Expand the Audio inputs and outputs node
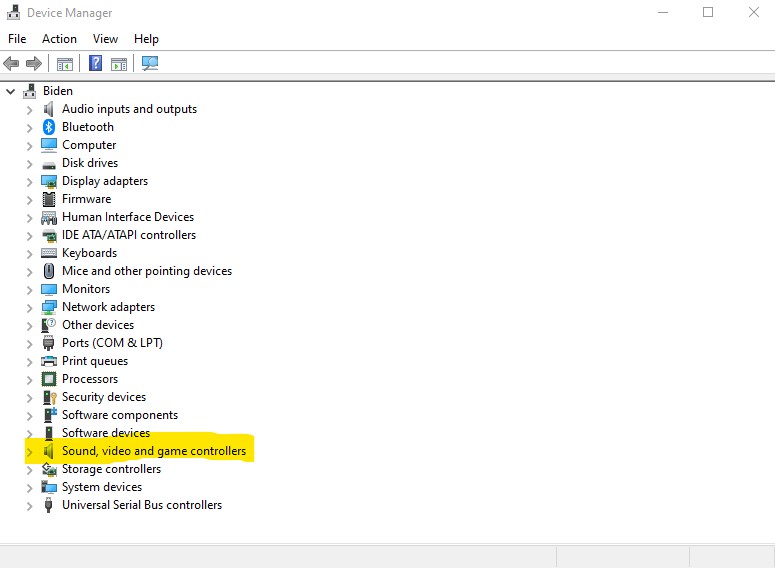This screenshot has width=775, height=568. [29, 110]
